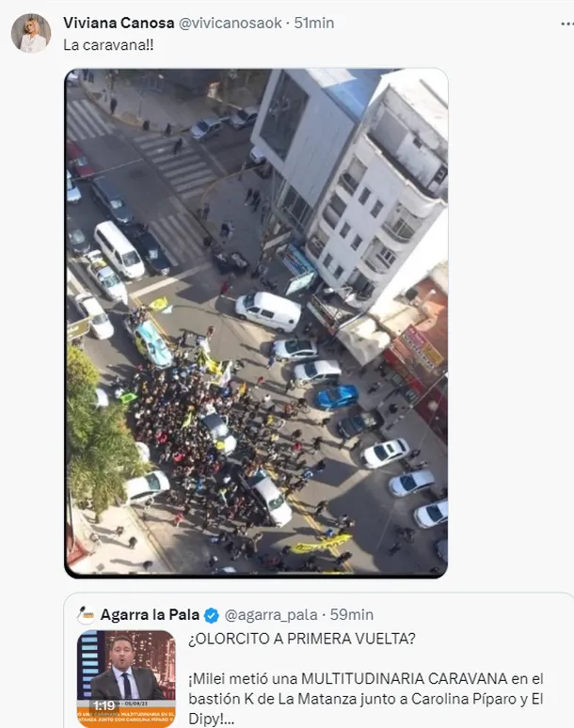
Task: Open Viviana Canosa's profile picture
Action: [31, 33]
